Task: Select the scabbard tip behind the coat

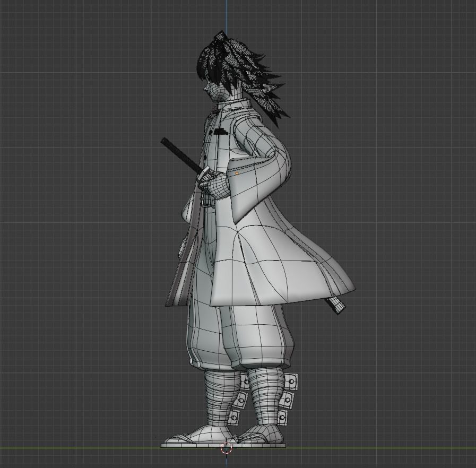Action: [336, 305]
